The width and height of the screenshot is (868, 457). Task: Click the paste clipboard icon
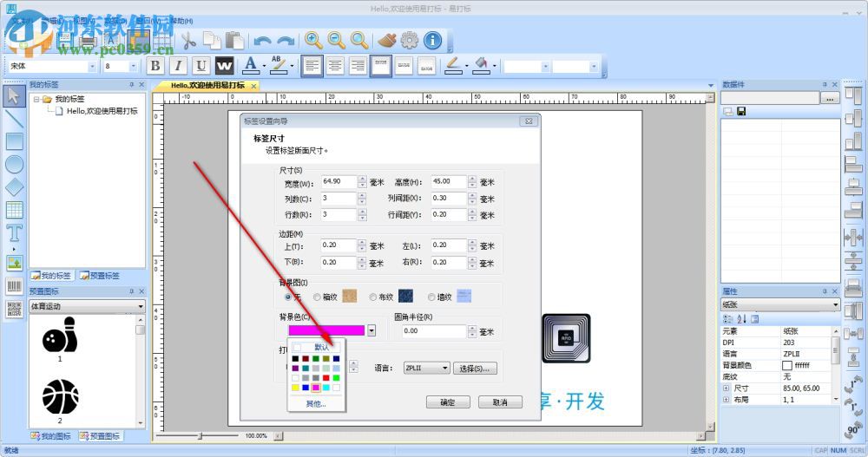234,41
